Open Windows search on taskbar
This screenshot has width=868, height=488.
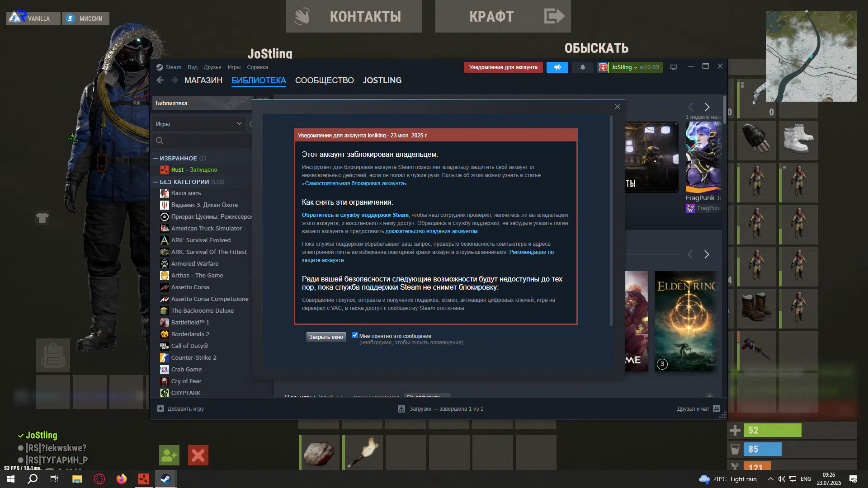[33, 479]
